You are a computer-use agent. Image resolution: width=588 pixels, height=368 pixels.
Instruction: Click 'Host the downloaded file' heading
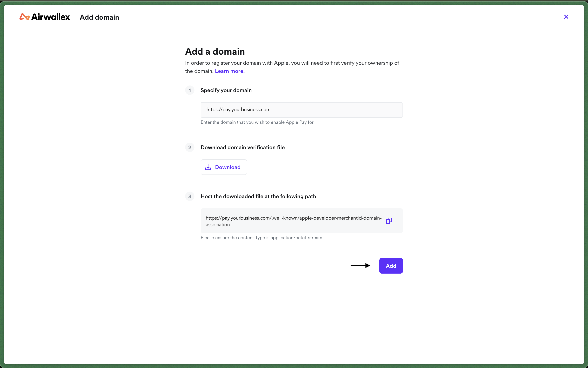pos(258,196)
